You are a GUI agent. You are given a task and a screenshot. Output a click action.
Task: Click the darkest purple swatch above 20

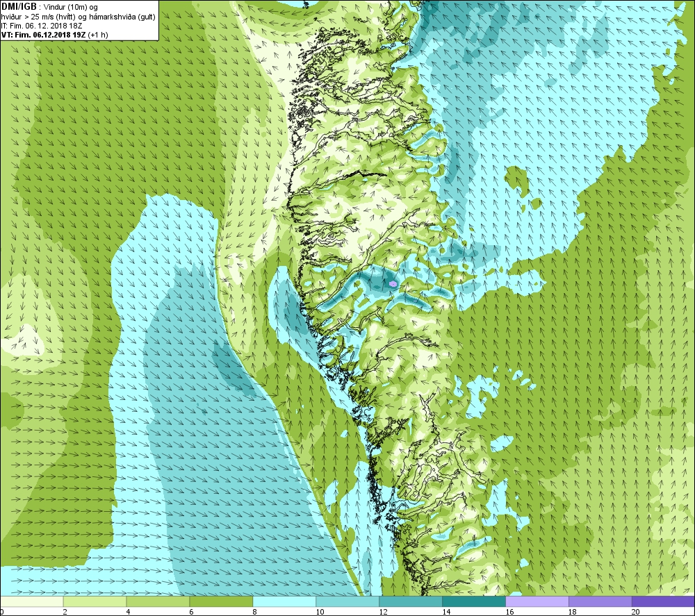pos(663,601)
